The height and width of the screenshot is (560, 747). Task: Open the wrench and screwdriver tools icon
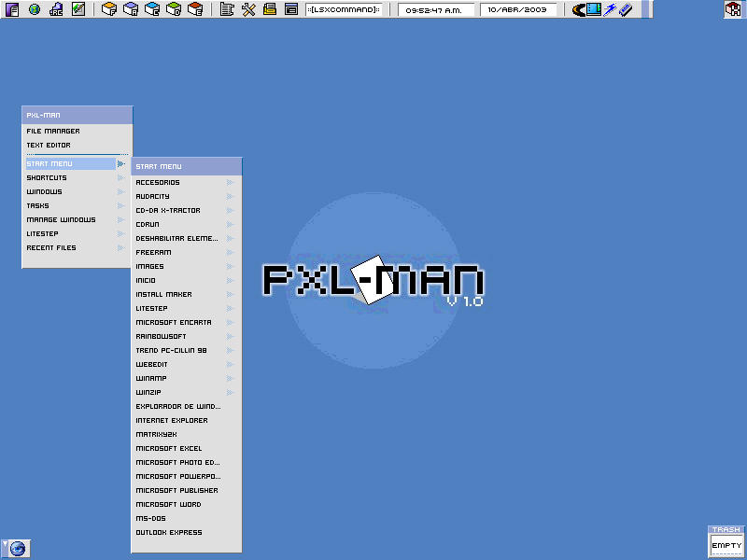click(x=248, y=9)
